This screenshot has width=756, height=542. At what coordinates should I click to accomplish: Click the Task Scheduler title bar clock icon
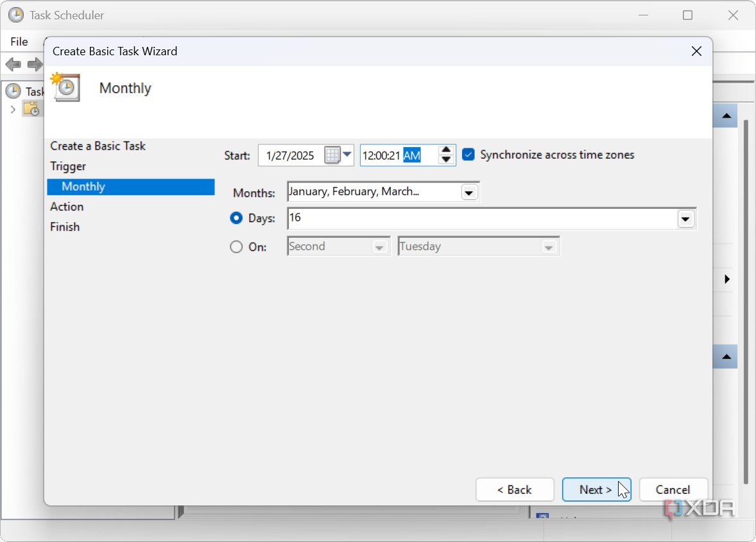pyautogui.click(x=16, y=15)
